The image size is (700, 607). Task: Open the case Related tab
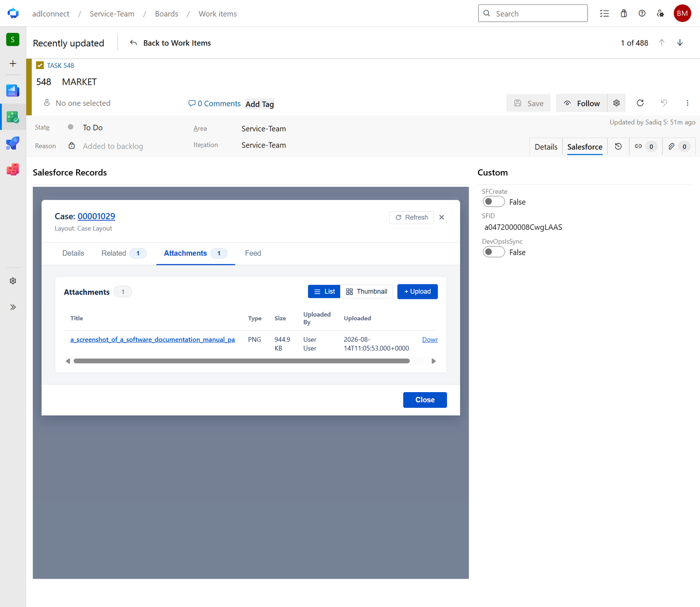pyautogui.click(x=123, y=253)
